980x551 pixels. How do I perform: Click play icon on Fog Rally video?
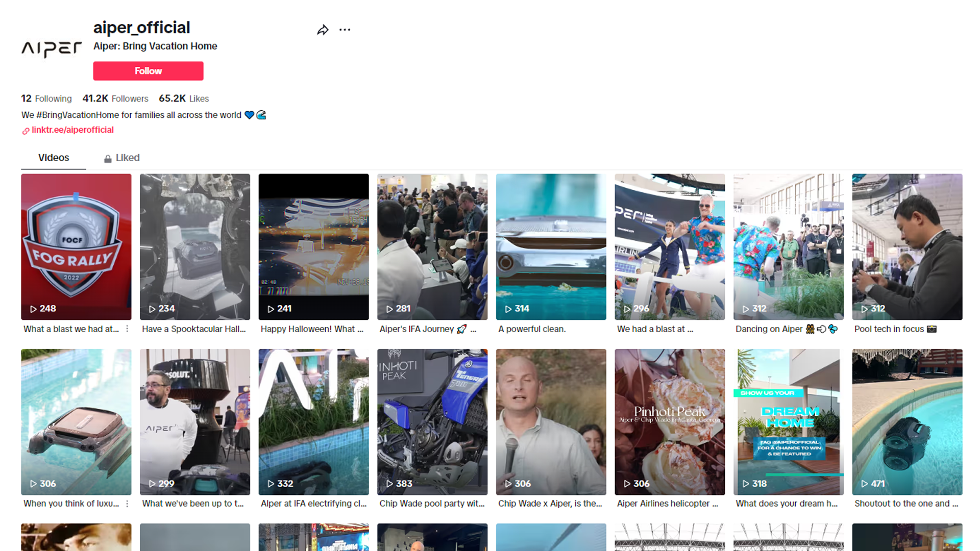tap(33, 309)
